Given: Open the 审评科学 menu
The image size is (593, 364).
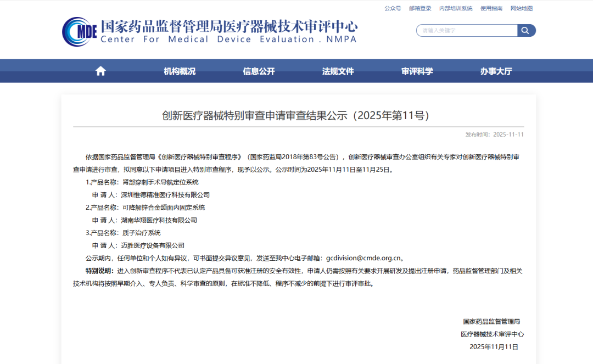Looking at the screenshot, I should tap(417, 71).
